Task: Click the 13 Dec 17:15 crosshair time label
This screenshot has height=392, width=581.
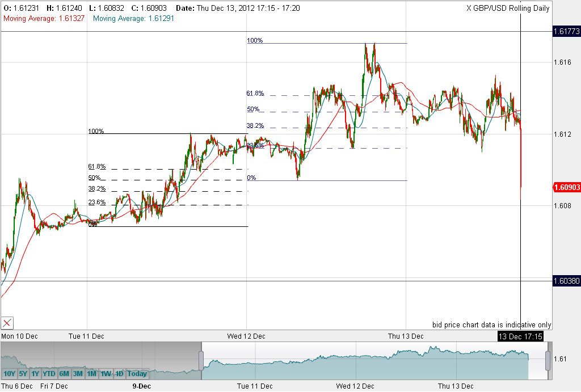Action: (520, 336)
